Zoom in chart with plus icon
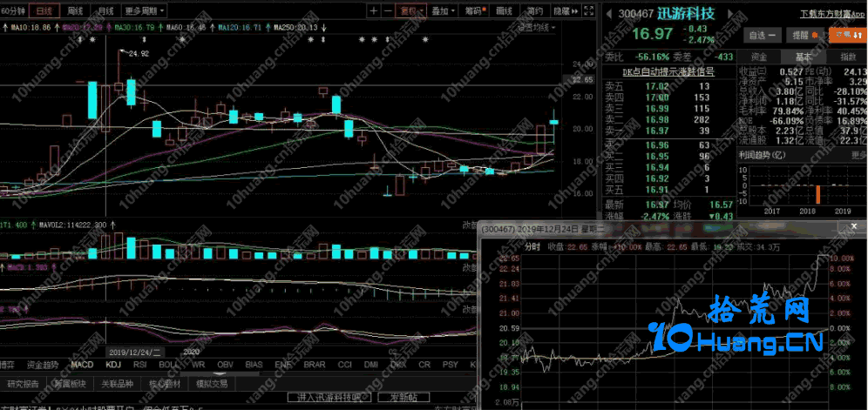The width and height of the screenshot is (868, 410). [374, 10]
